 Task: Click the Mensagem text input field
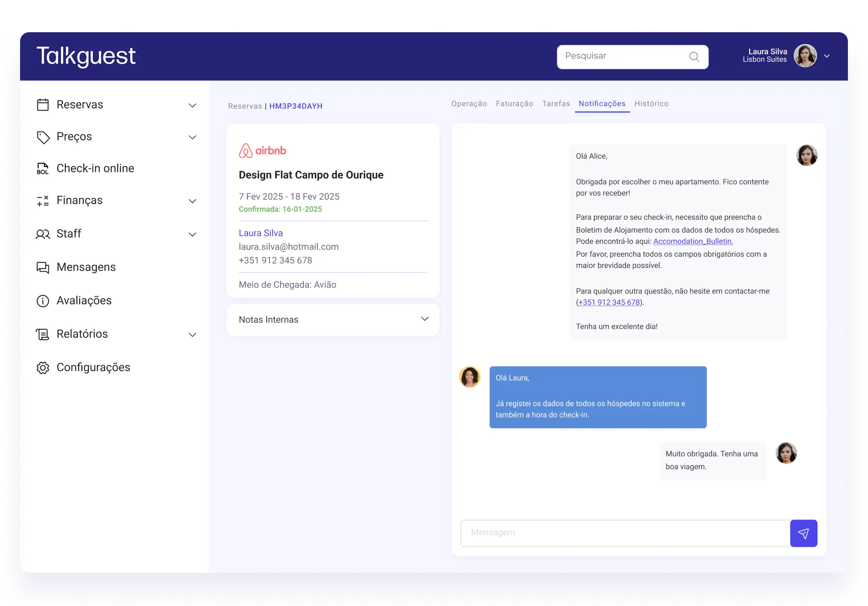pyautogui.click(x=625, y=533)
